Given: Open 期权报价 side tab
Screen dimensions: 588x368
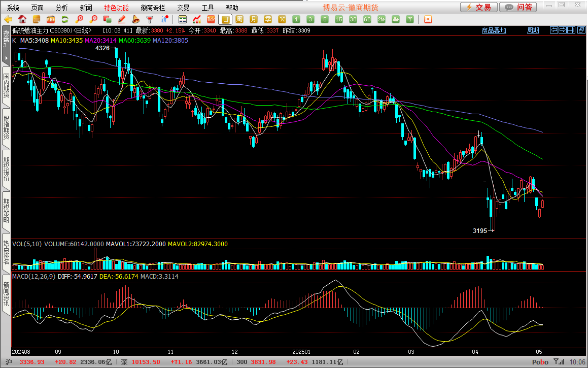Looking at the screenshot, I should [6, 169].
